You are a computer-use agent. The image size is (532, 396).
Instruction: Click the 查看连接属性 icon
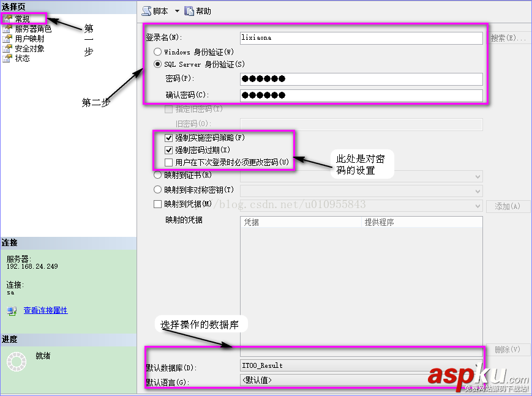tap(11, 310)
